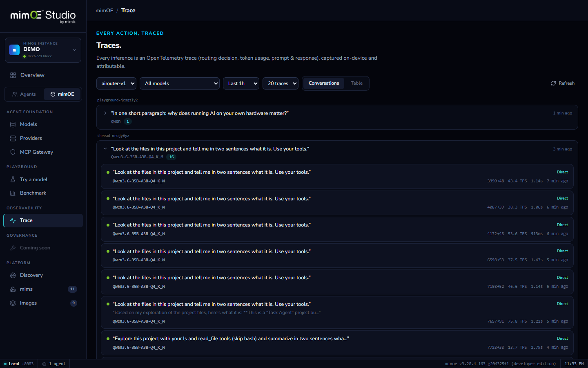The width and height of the screenshot is (588, 368).
Task: Click the mimoe version text in status bar
Action: (x=500, y=364)
